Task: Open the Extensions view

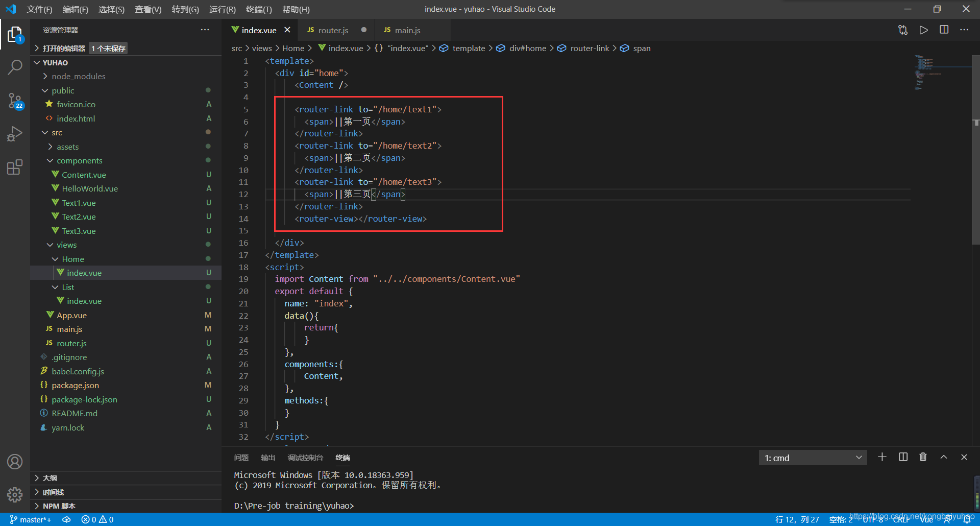Action: click(x=15, y=167)
